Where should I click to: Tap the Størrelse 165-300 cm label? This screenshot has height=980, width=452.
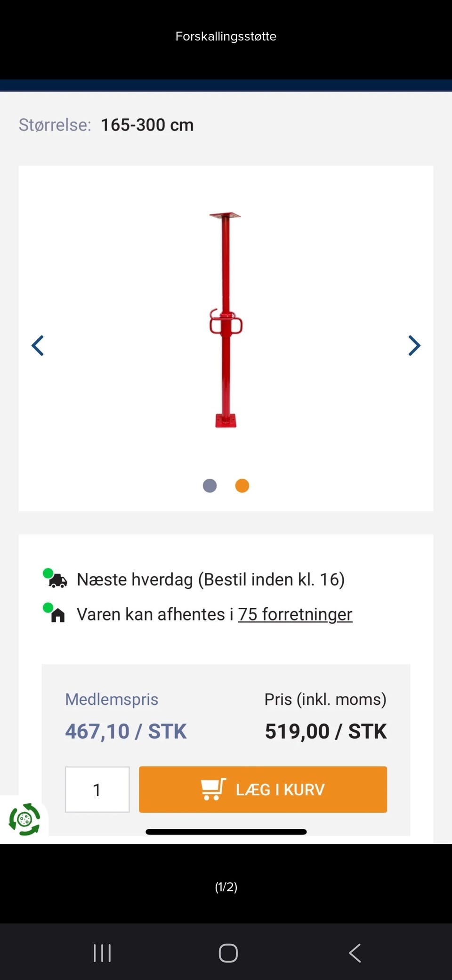[106, 125]
